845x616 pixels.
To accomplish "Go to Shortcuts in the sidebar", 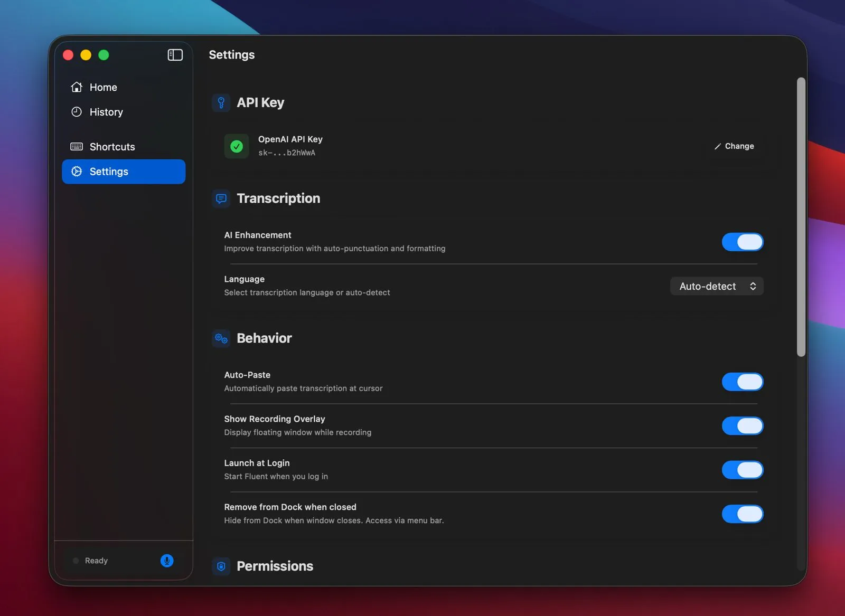I will [112, 147].
